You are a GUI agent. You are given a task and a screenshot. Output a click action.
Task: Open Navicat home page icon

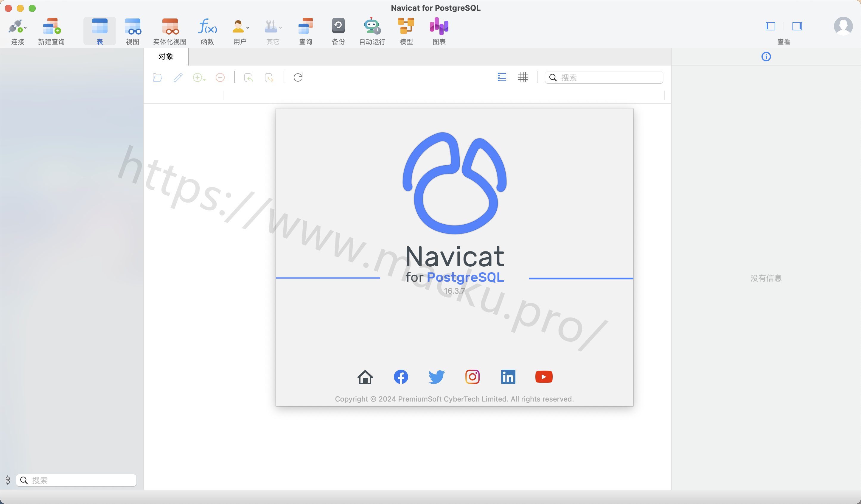coord(365,377)
